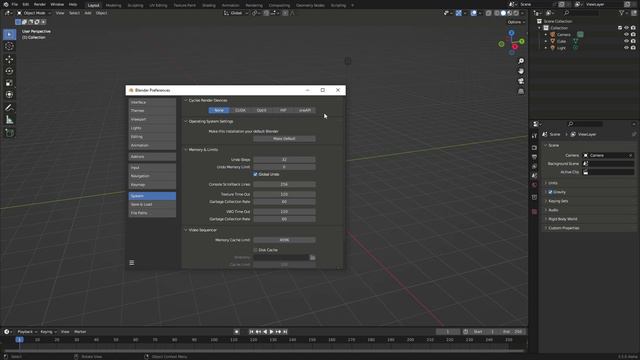Expand the Cube item in outliner

click(546, 41)
